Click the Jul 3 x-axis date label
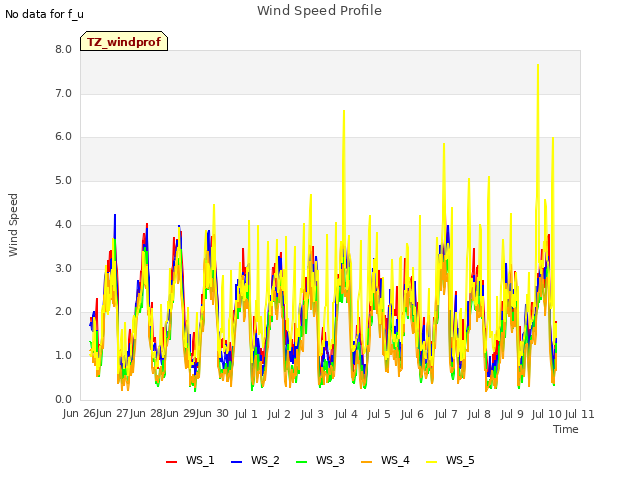 [x=312, y=414]
